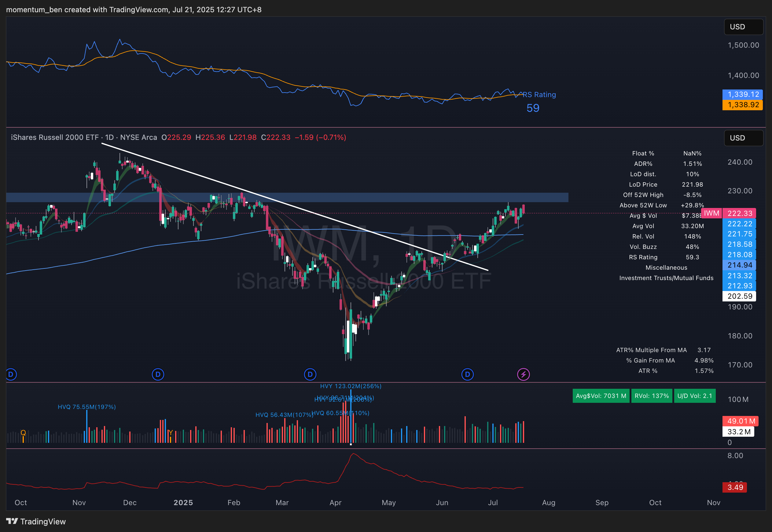
Task: Click the iShares Russell 2000 ETF symbol title
Action: click(55, 137)
